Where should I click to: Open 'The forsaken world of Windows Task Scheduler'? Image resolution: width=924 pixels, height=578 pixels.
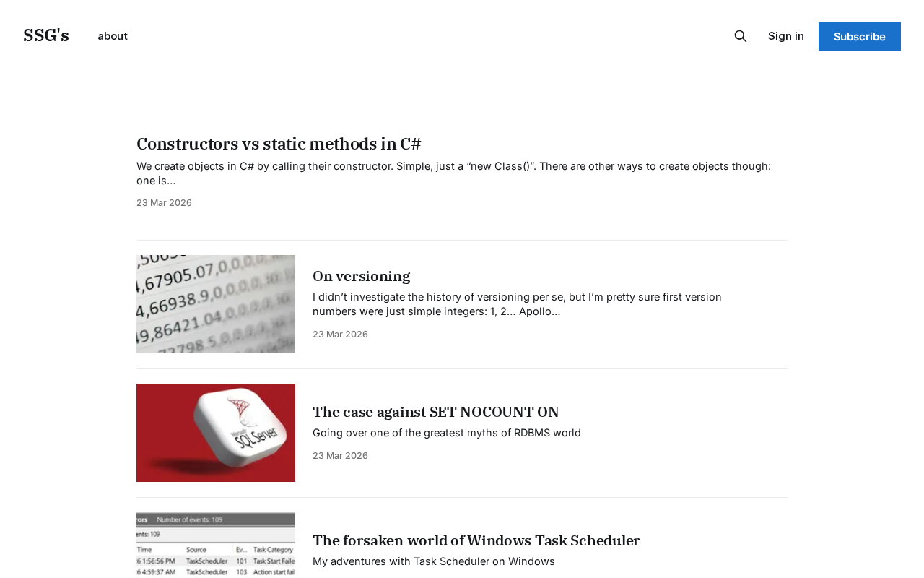(x=476, y=540)
